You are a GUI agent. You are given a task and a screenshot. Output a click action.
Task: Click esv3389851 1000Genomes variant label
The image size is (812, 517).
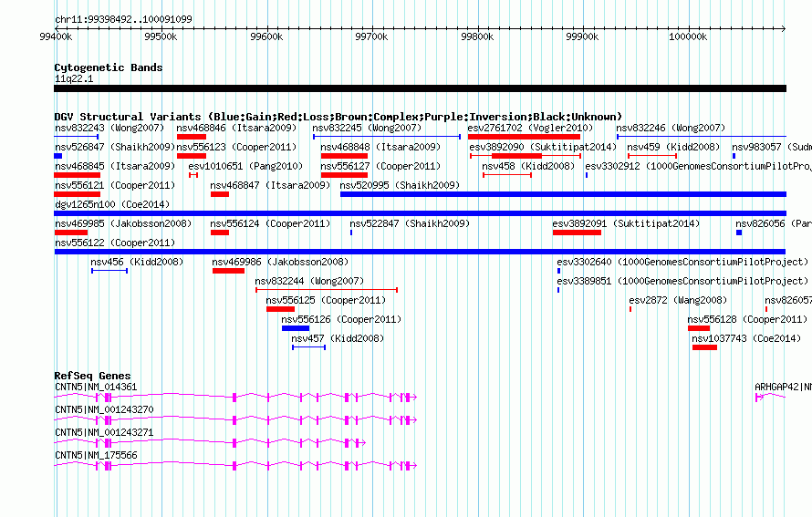click(x=682, y=281)
